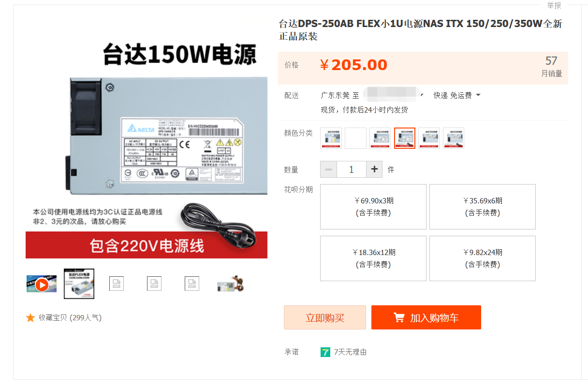This screenshot has width=588, height=385.
Task: Decrease quantity with minus button
Action: pos(328,170)
